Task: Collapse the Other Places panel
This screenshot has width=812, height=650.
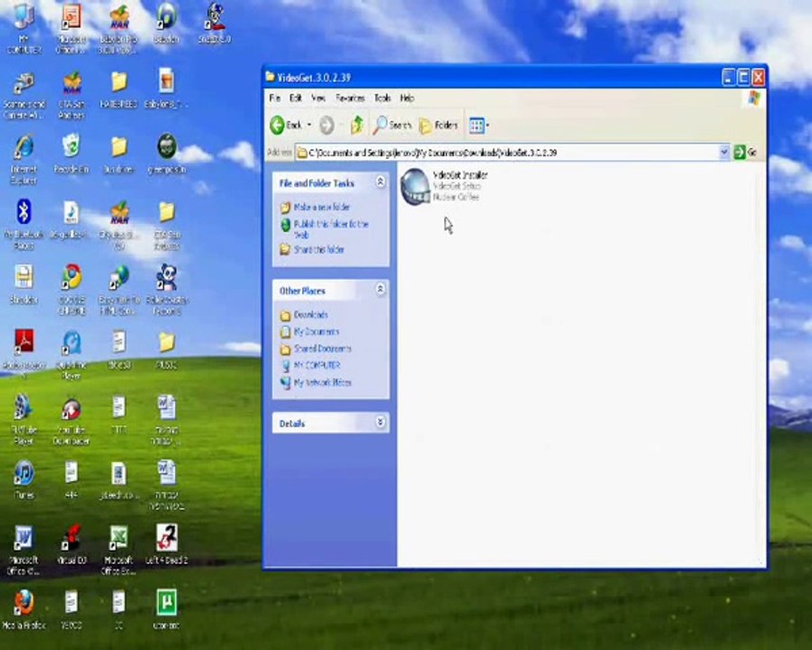Action: pyautogui.click(x=380, y=289)
